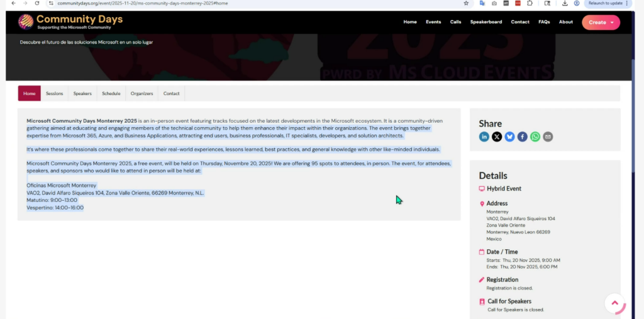Reload the page with refresh icon
The height and width of the screenshot is (319, 644).
point(37,3)
